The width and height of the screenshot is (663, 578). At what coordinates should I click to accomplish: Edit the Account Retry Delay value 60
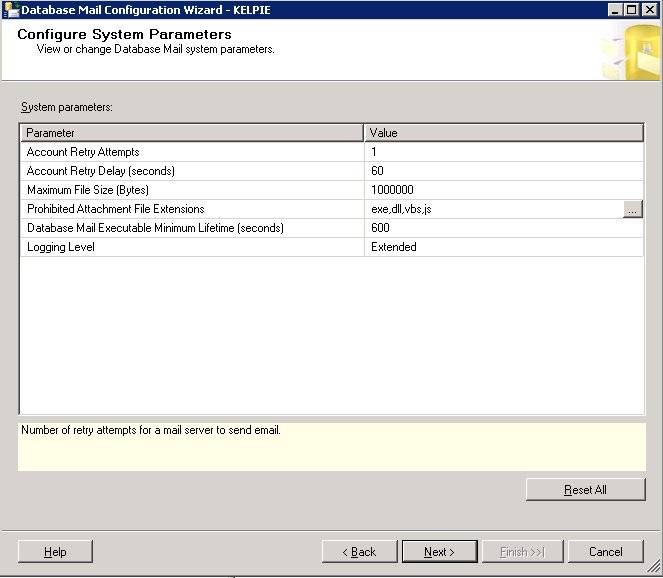point(504,171)
